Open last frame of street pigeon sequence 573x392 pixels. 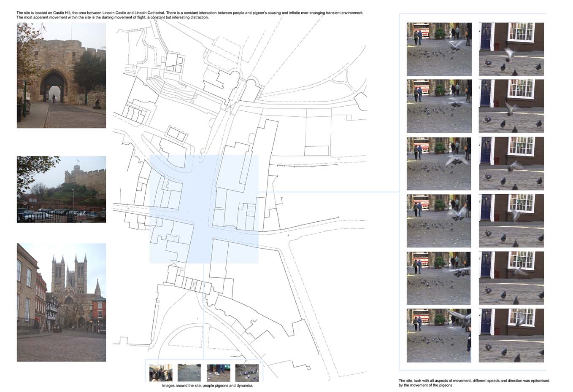click(439, 335)
